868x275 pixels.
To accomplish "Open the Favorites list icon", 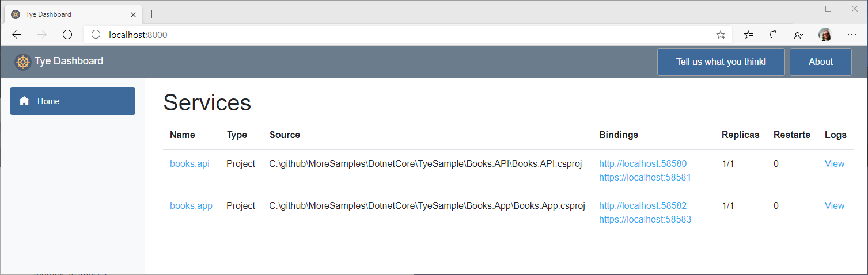I will point(748,35).
